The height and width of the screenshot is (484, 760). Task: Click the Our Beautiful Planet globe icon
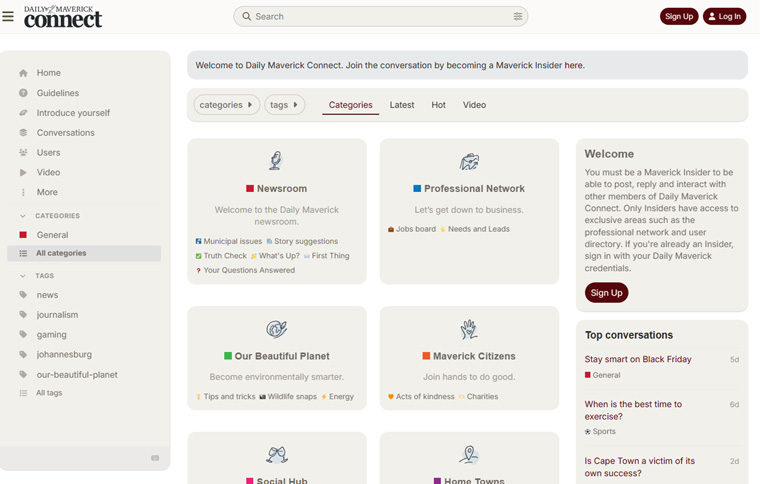pyautogui.click(x=276, y=329)
